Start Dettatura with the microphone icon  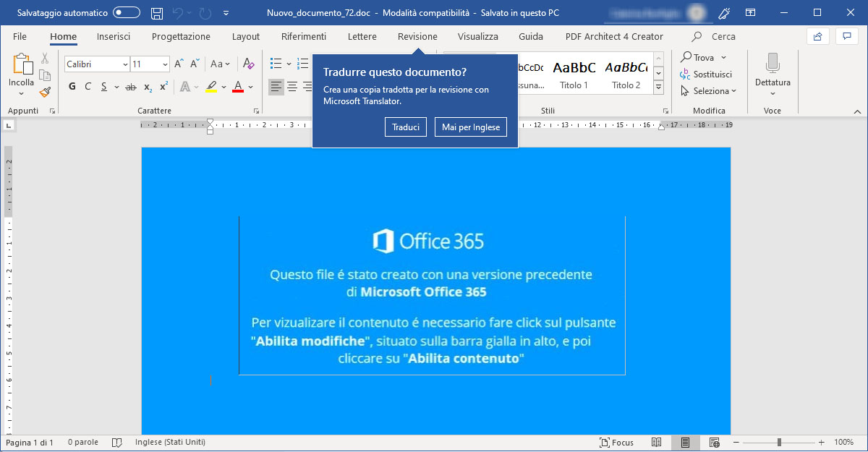click(773, 64)
